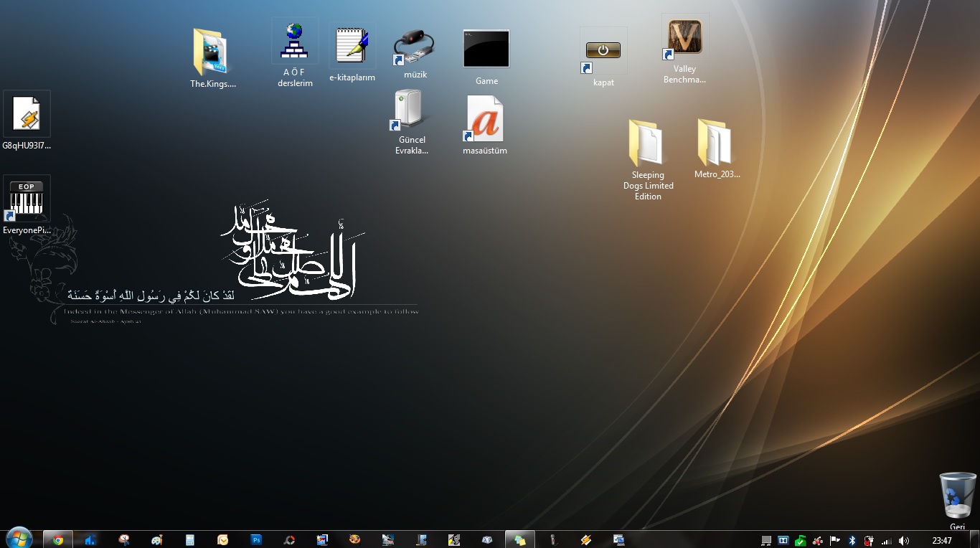
Task: Click the green checkmark tray icon
Action: click(x=801, y=540)
